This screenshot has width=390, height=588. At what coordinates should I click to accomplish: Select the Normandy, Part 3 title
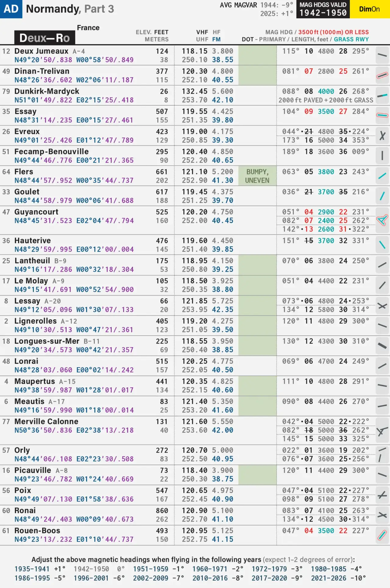coord(70,9)
